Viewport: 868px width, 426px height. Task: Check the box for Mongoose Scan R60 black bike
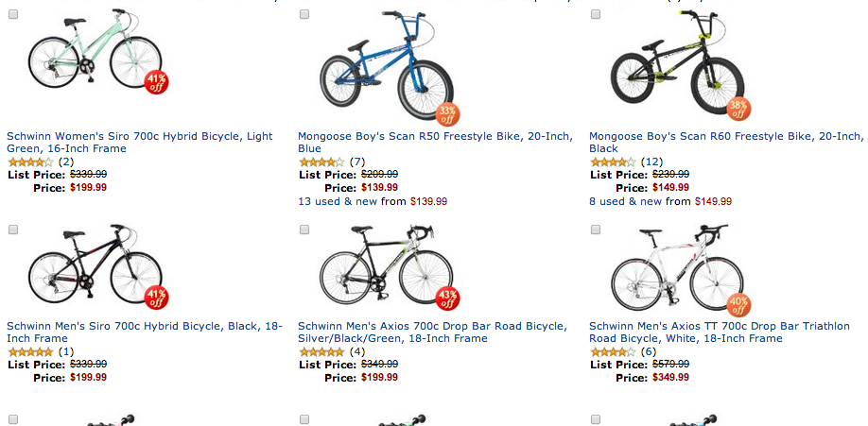pyautogui.click(x=596, y=14)
